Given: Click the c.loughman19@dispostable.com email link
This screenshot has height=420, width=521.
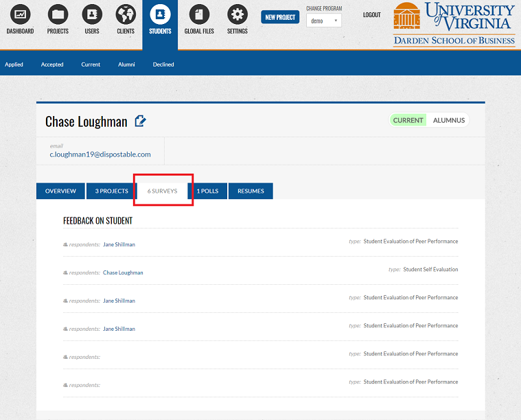Looking at the screenshot, I should pyautogui.click(x=100, y=154).
